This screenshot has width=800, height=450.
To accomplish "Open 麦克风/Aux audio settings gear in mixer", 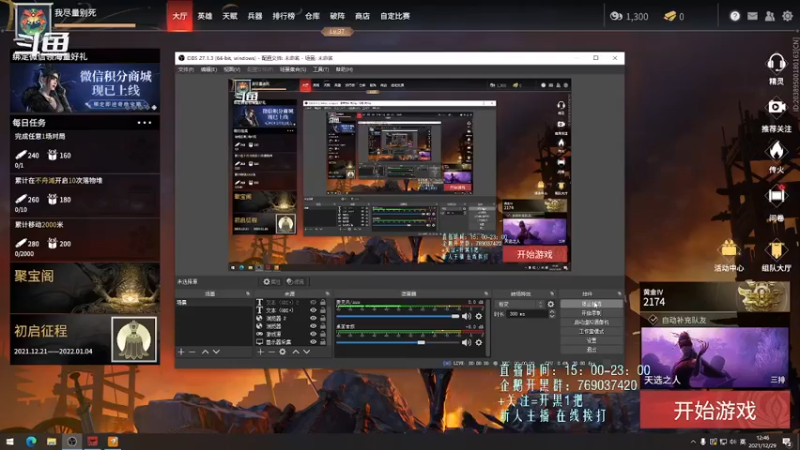I will pyautogui.click(x=479, y=316).
